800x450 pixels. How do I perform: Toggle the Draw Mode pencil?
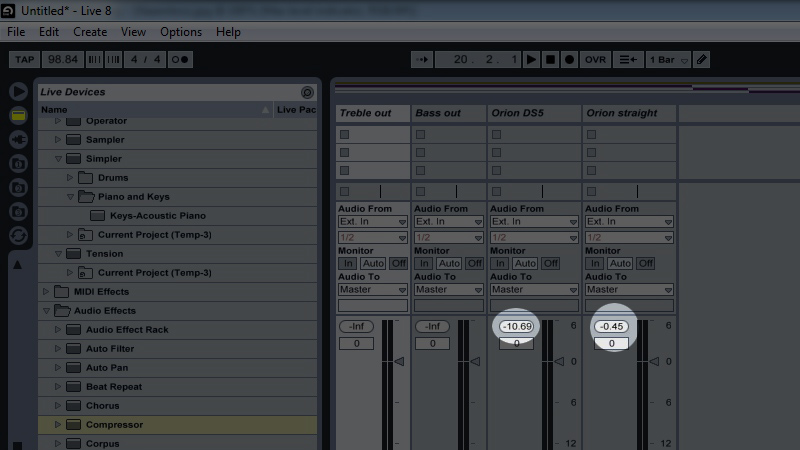[x=702, y=60]
